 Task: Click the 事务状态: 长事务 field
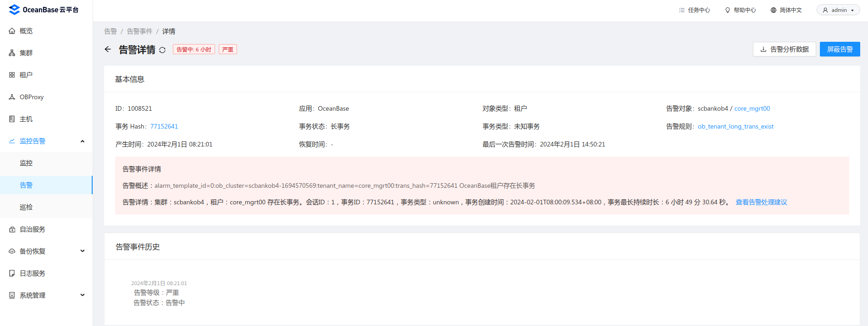[324, 126]
